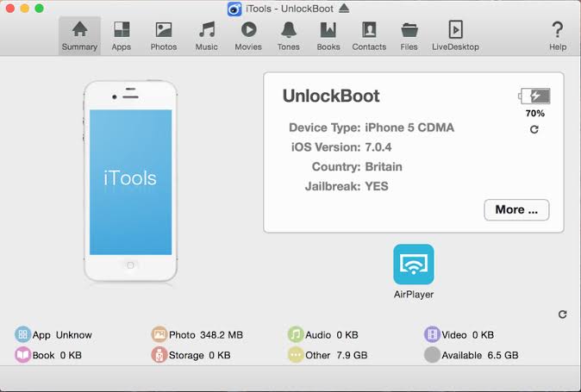The width and height of the screenshot is (581, 392).
Task: Click the Jailbreak value 'YES'
Action: [377, 186]
